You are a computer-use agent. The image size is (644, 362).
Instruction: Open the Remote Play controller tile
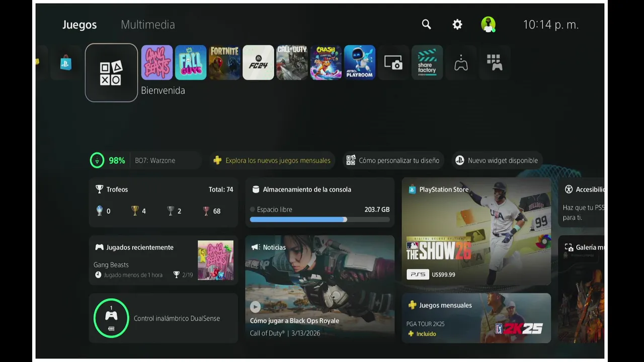(461, 62)
